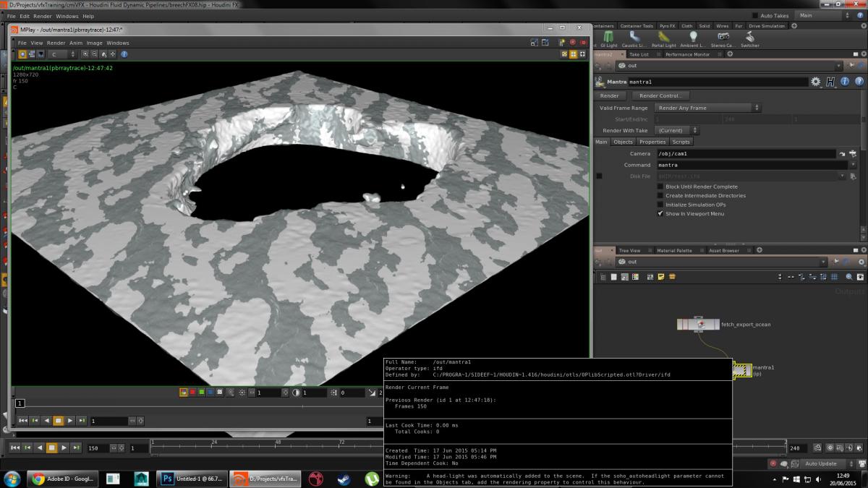The height and width of the screenshot is (488, 868).
Task: Click the Render button
Action: [x=610, y=95]
